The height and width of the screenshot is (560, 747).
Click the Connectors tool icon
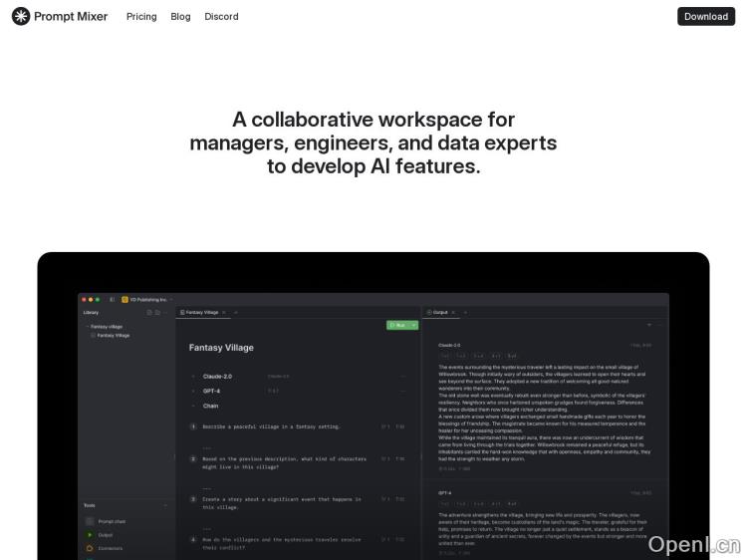pyautogui.click(x=90, y=548)
